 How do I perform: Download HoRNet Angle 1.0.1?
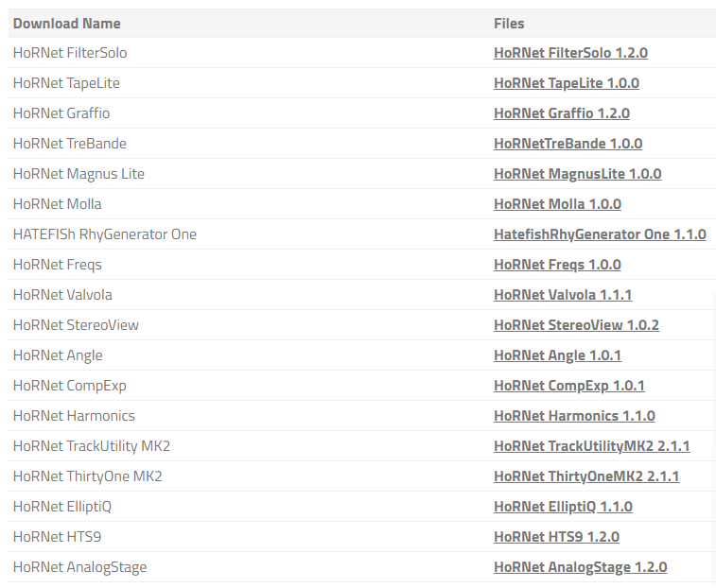tap(557, 355)
